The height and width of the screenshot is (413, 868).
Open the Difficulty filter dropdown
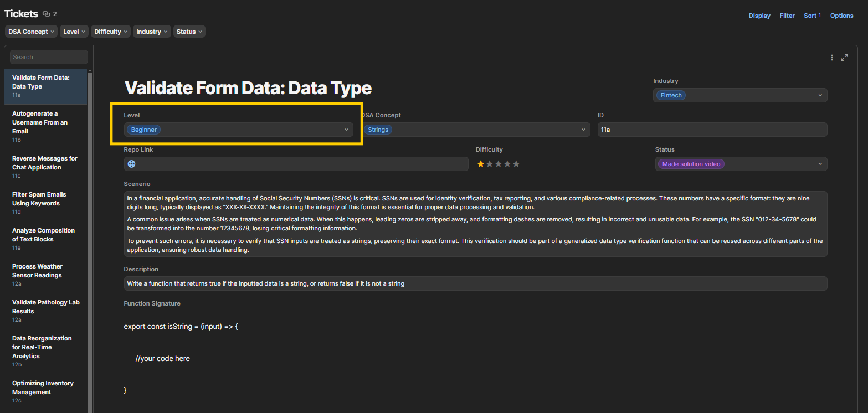[111, 32]
